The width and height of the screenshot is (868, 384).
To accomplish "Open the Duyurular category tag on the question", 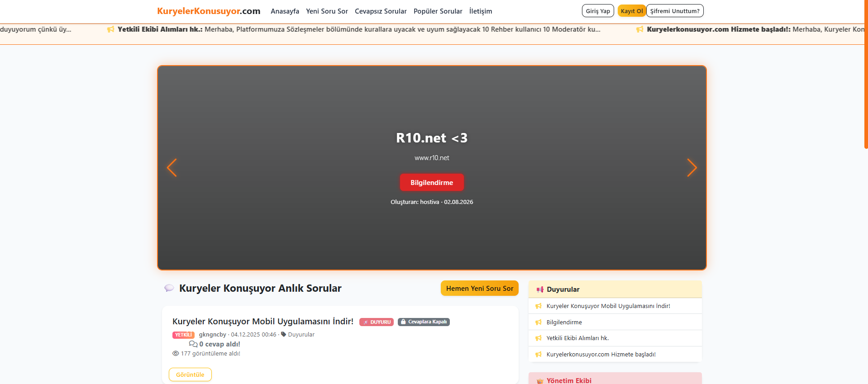I will pos(301,335).
